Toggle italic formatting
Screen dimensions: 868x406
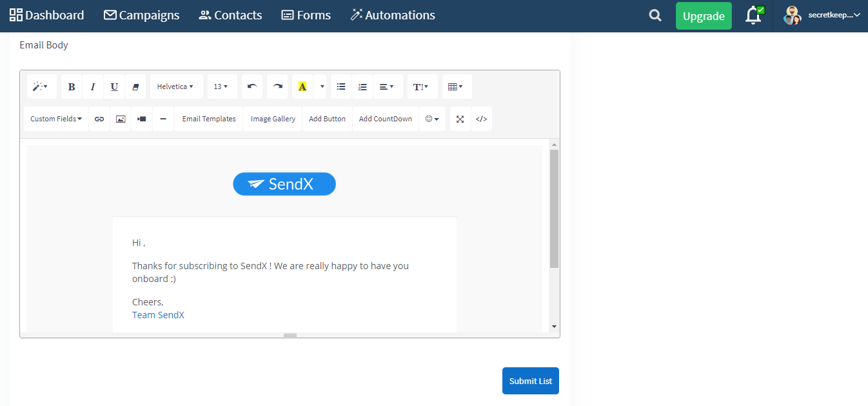tap(93, 86)
